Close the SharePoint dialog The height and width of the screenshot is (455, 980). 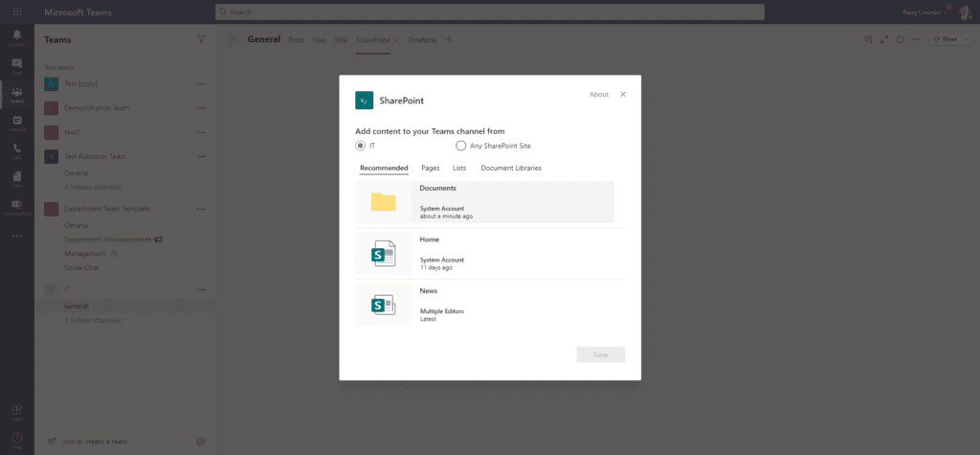(622, 95)
